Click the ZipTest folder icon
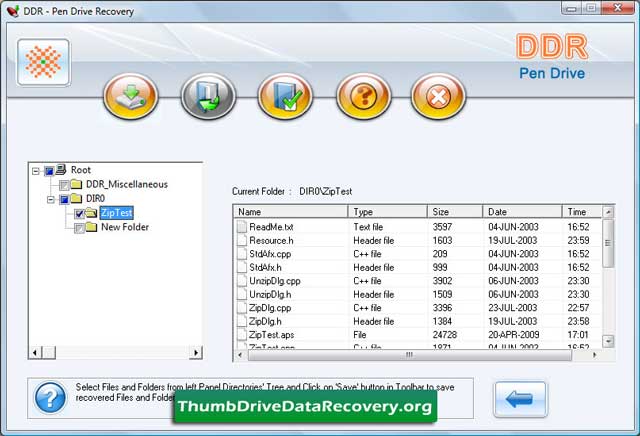Viewport: 640px width, 436px height. click(x=91, y=212)
